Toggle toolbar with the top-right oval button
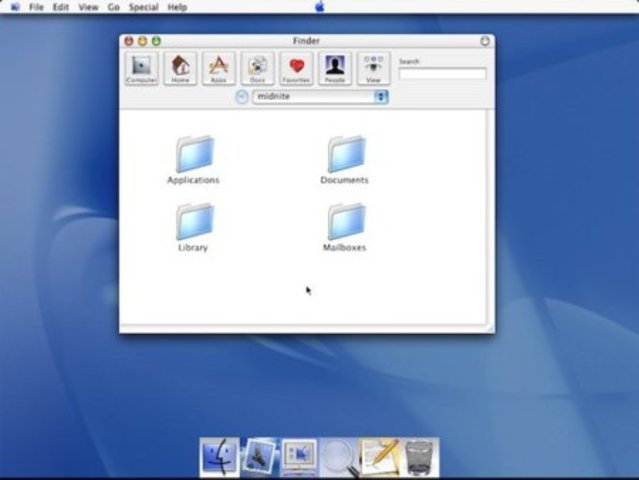The height and width of the screenshot is (480, 639). [485, 41]
